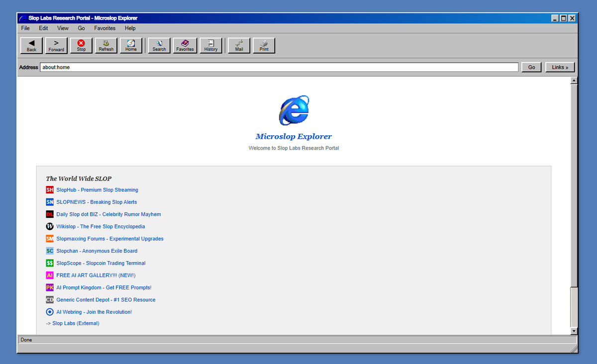This screenshot has width=597, height=364.
Task: Open the File menu
Action: (25, 28)
